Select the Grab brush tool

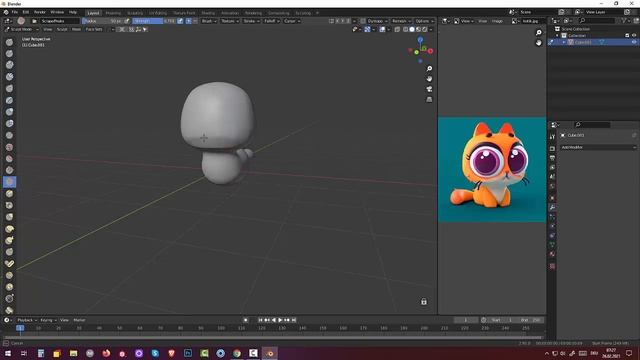[9, 217]
